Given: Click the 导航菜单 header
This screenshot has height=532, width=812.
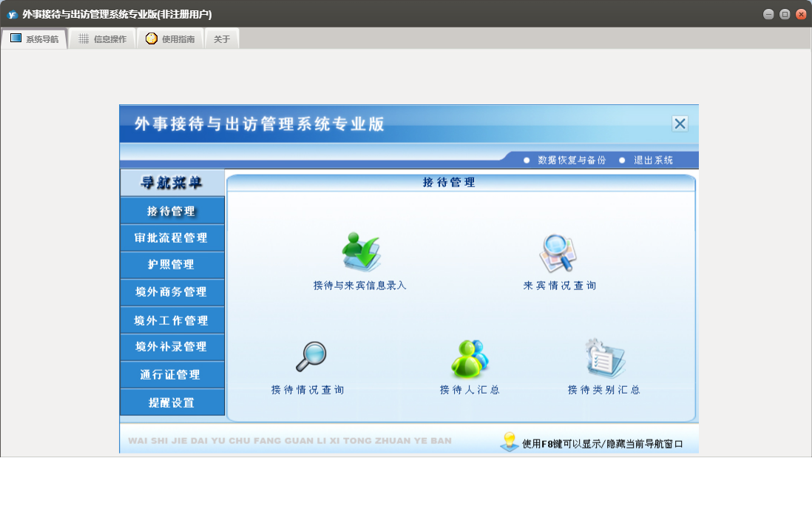Looking at the screenshot, I should [172, 183].
